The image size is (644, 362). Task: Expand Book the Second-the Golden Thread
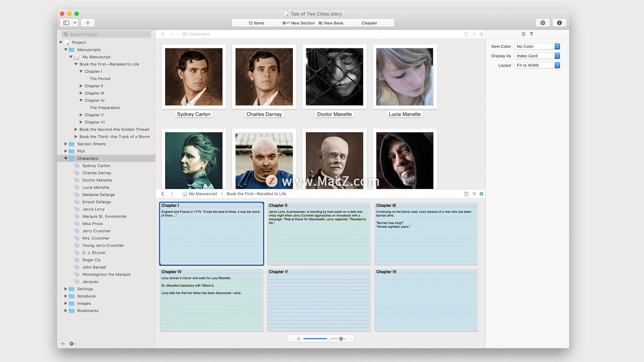tap(76, 129)
